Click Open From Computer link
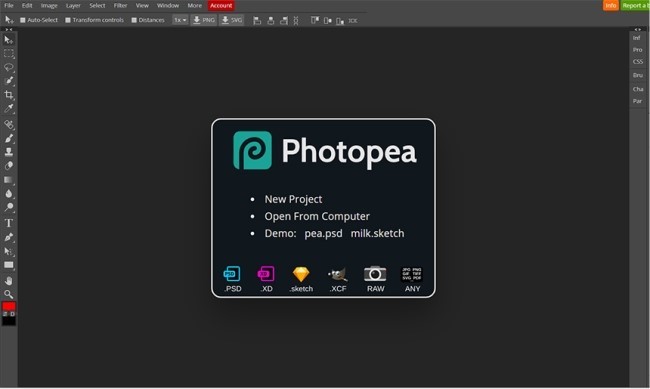This screenshot has width=650, height=389. pos(317,216)
